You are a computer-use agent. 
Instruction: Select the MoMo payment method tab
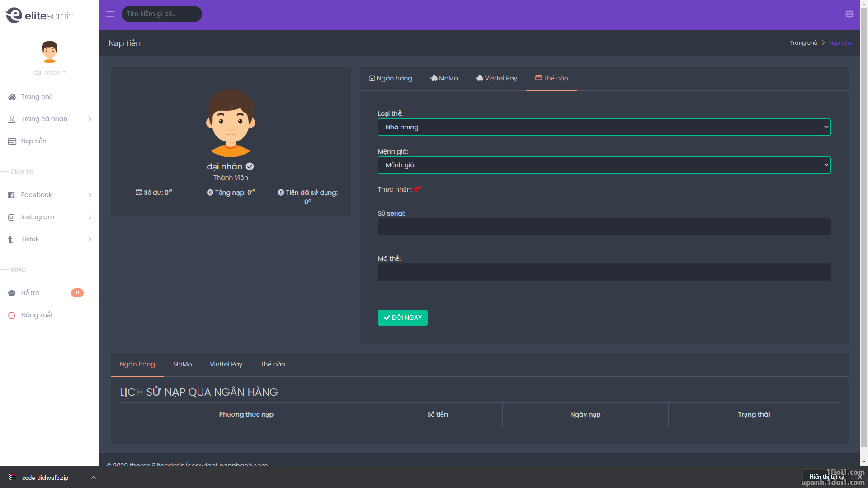(444, 78)
